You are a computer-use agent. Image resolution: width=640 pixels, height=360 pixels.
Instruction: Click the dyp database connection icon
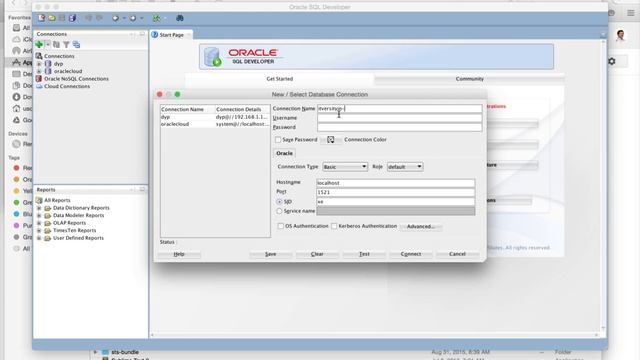pyautogui.click(x=48, y=64)
